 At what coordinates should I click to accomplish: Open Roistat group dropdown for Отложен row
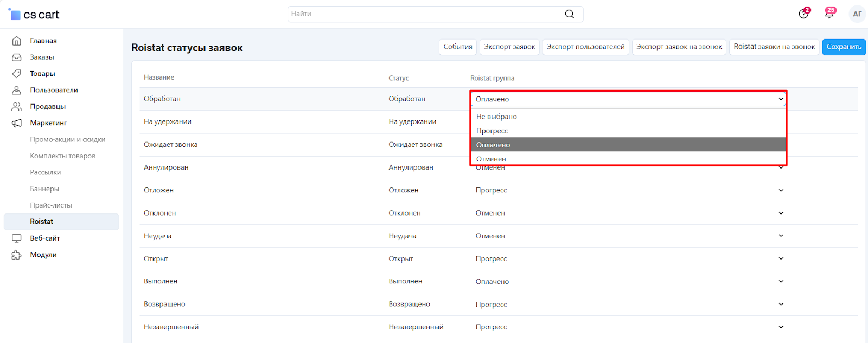click(x=628, y=190)
